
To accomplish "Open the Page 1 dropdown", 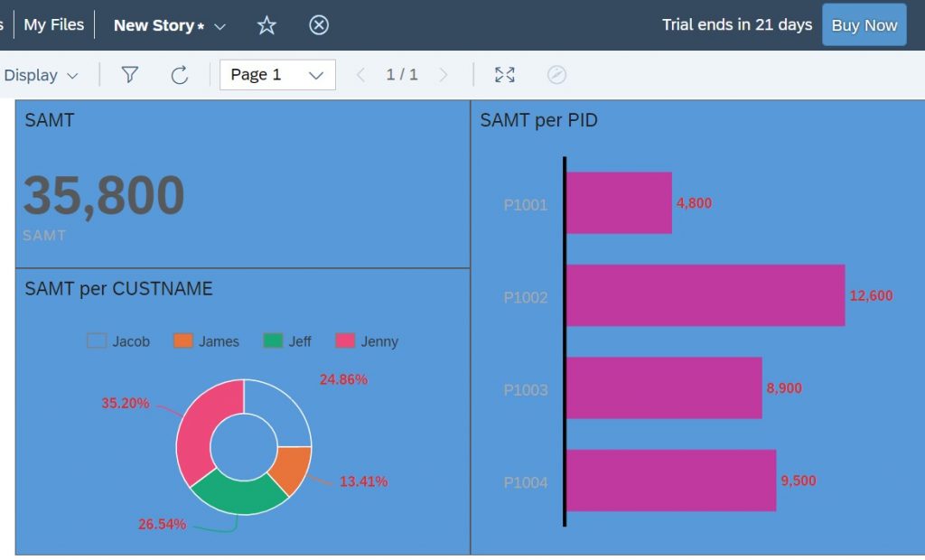I will (x=277, y=75).
